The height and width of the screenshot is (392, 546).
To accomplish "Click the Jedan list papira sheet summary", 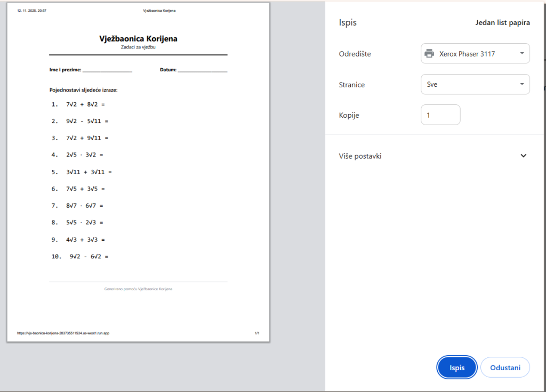I will coord(502,23).
